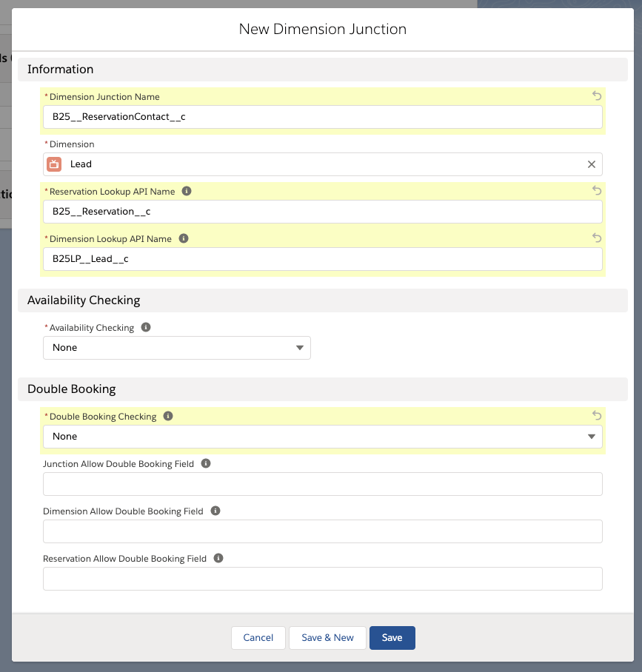Viewport: 642px width, 672px height.
Task: Open the Double Booking Checking dropdown
Action: pos(322,437)
